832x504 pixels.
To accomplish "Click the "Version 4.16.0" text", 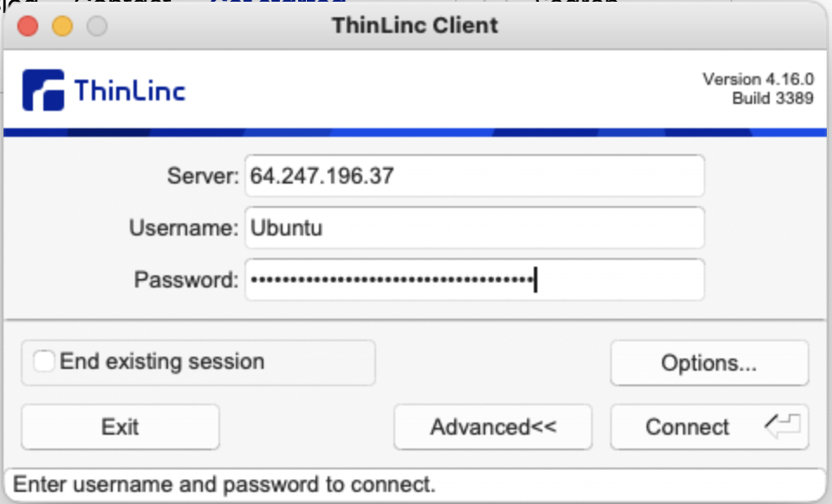I will pos(758,79).
